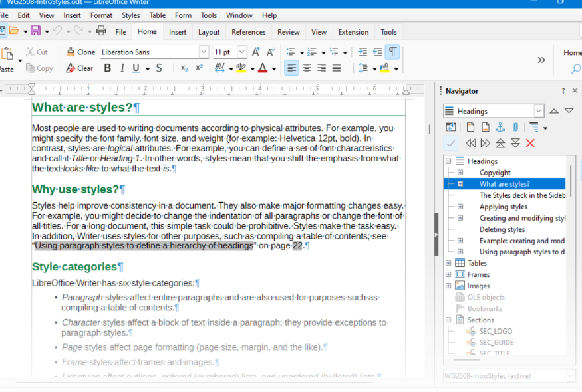This screenshot has width=582, height=392.
Task: Redo the last undone action
Action: (78, 31)
